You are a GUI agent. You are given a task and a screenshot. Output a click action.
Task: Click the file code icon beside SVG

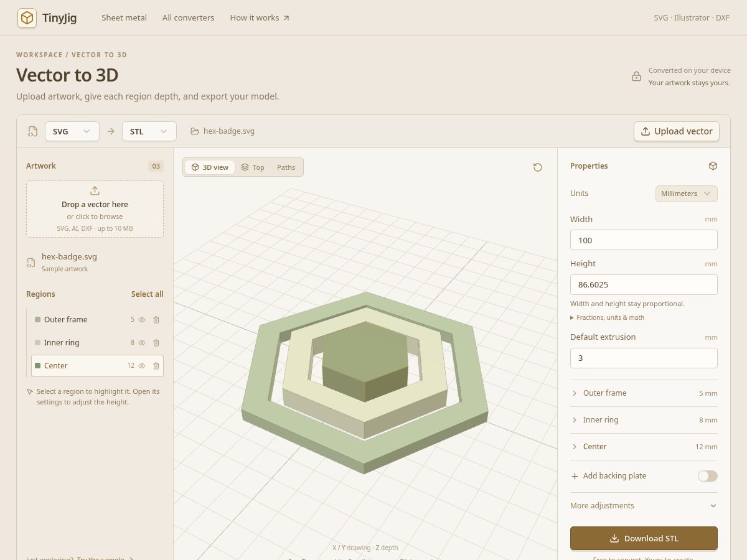coord(32,131)
